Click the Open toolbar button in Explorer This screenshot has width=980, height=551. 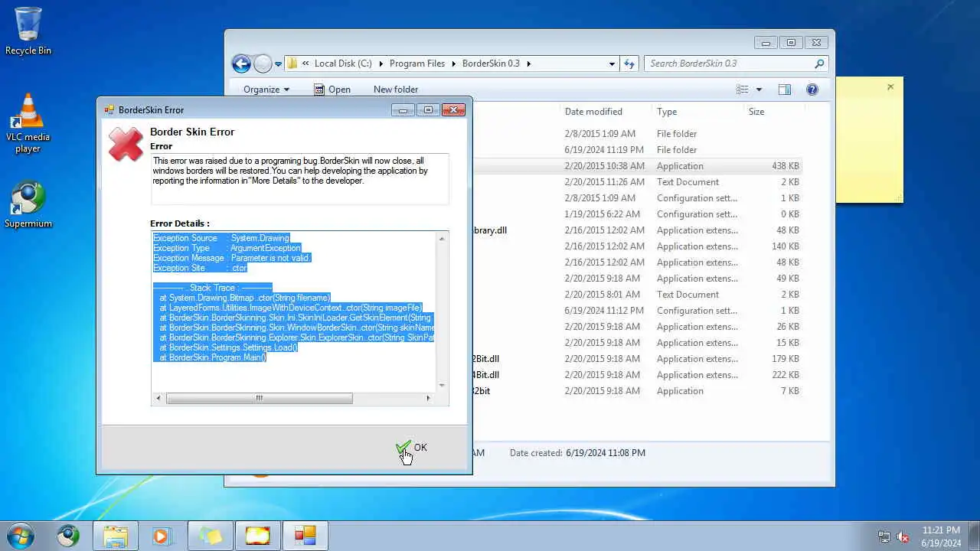tap(332, 90)
